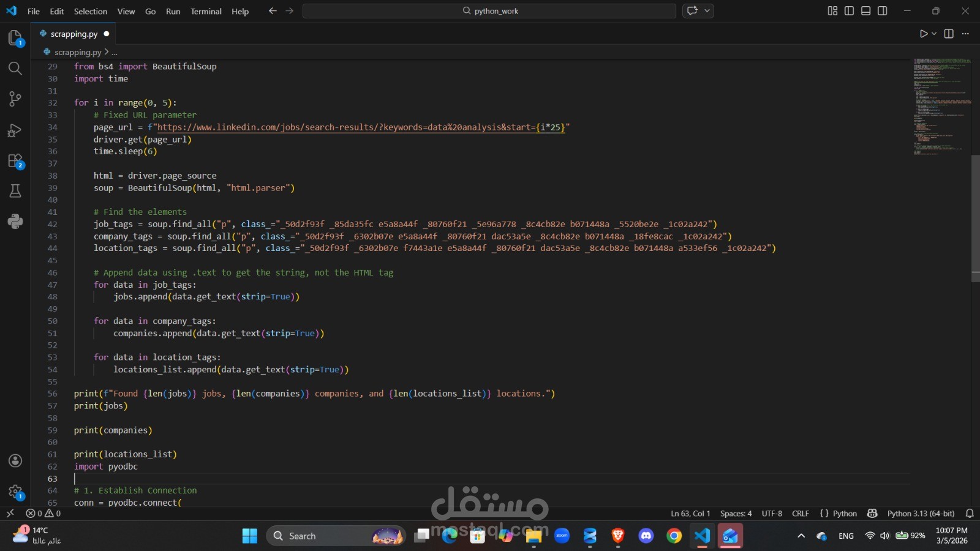The image size is (980, 551).
Task: Click the python_work command center search box
Action: (x=489, y=11)
